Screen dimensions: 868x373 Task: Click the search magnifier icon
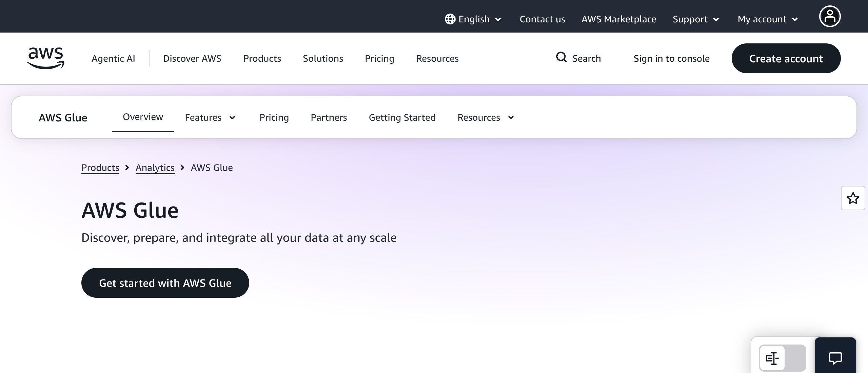[x=561, y=57]
